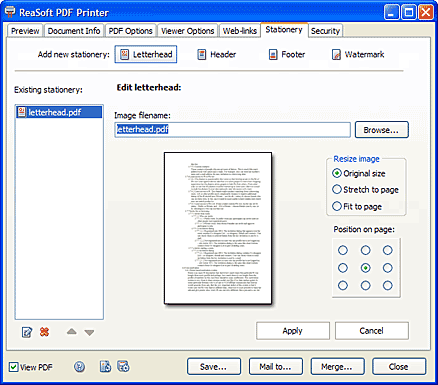This screenshot has width=438, height=385.
Task: Click the edit stationery pencil icon
Action: pos(27,332)
